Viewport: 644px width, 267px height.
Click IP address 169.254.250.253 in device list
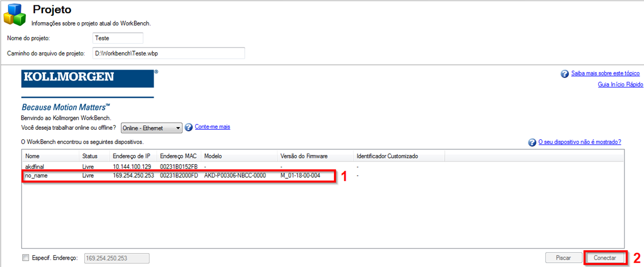(x=133, y=175)
